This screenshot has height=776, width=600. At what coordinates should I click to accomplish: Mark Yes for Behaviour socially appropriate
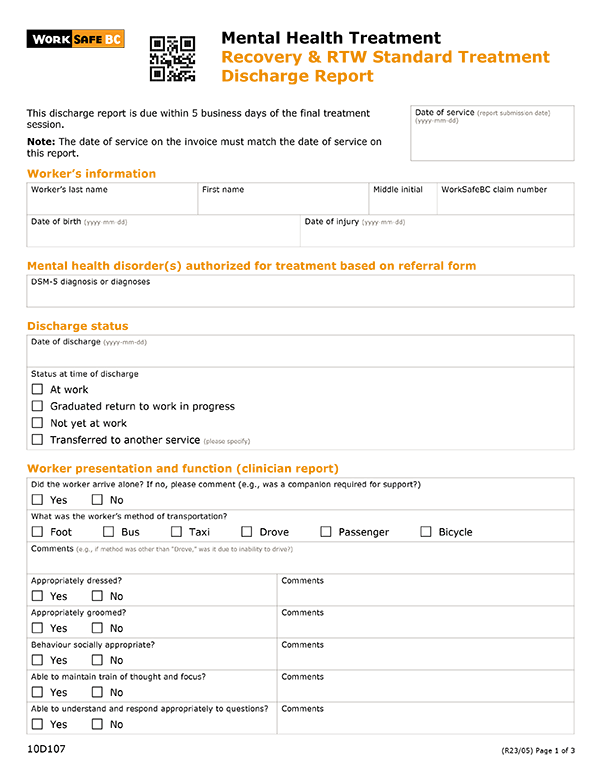pyautogui.click(x=37, y=660)
